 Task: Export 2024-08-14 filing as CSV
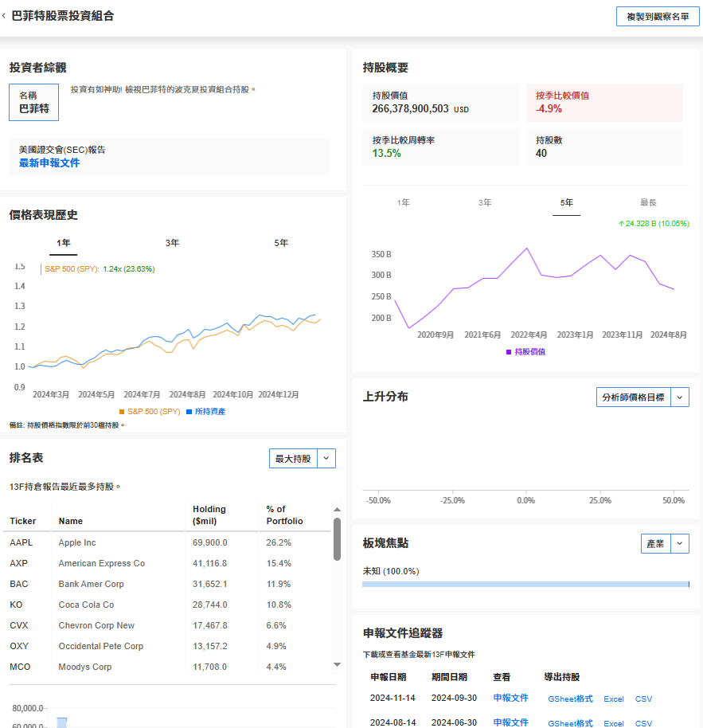pyautogui.click(x=643, y=723)
